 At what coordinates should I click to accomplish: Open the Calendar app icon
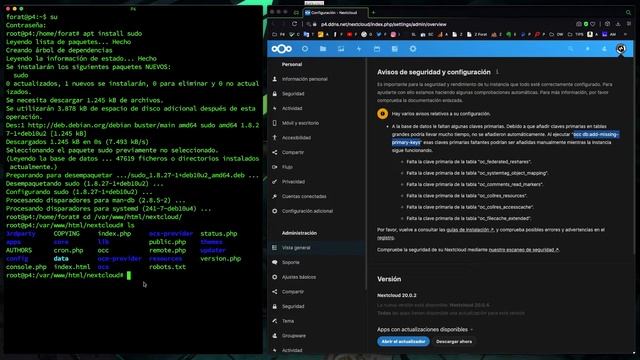(377, 49)
